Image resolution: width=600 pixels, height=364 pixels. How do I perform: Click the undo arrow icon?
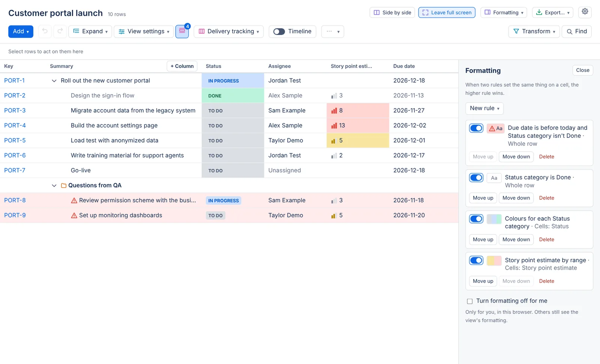click(x=45, y=31)
